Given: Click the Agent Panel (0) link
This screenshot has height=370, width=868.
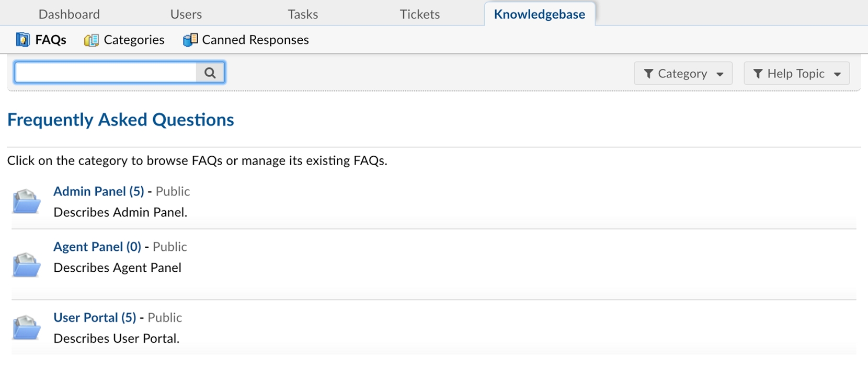Looking at the screenshot, I should 96,246.
